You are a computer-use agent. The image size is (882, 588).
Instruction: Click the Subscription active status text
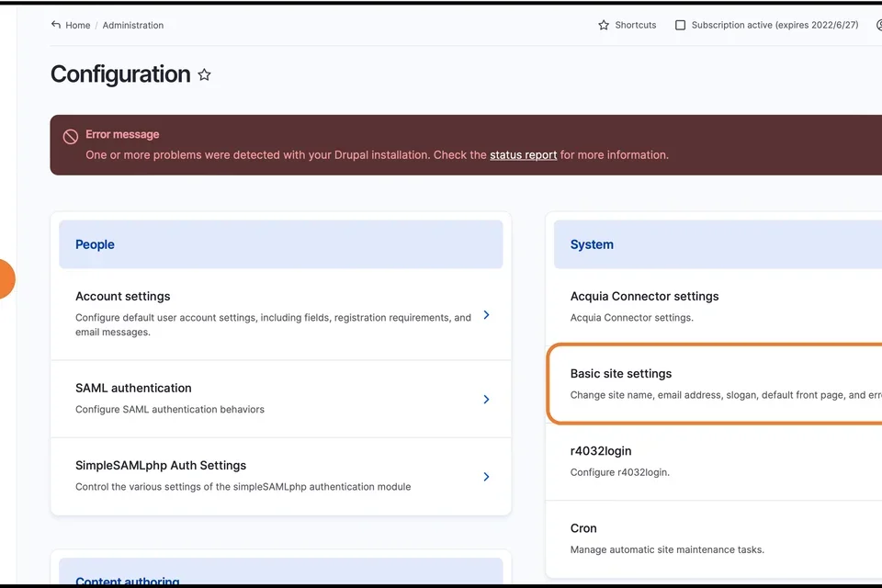pos(763,25)
